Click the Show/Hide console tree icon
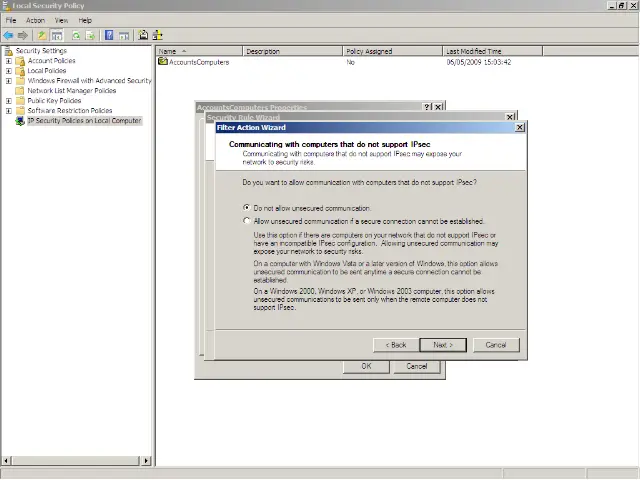640x480 pixels. [x=57, y=35]
